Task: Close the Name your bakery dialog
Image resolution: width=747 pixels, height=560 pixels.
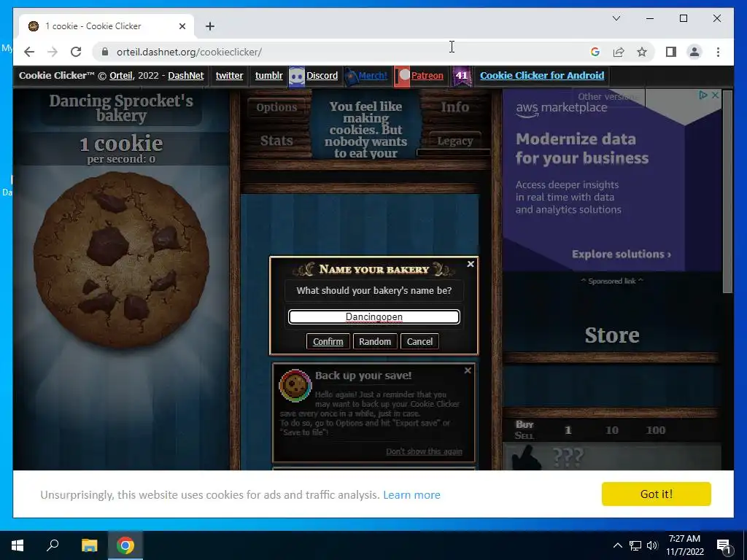Action: tap(471, 264)
